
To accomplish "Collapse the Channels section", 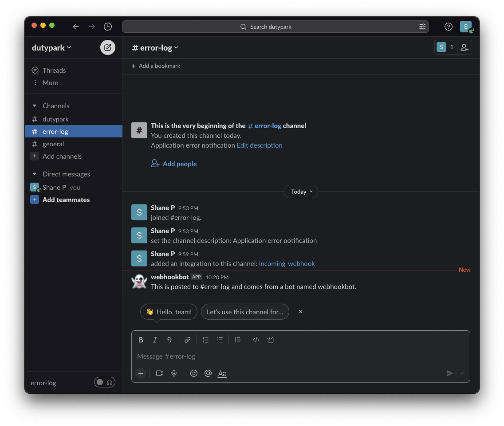I will coord(35,106).
